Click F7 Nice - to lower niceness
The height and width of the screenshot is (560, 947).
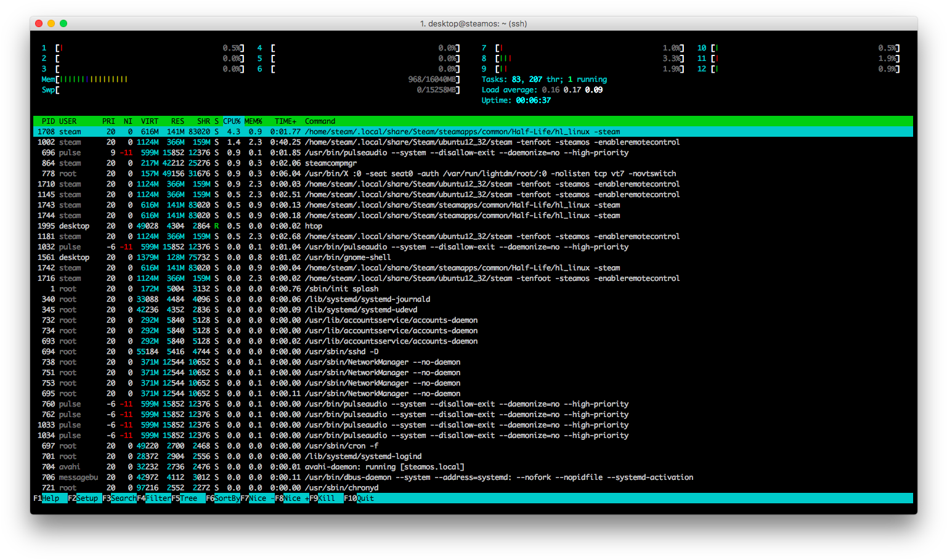click(259, 498)
